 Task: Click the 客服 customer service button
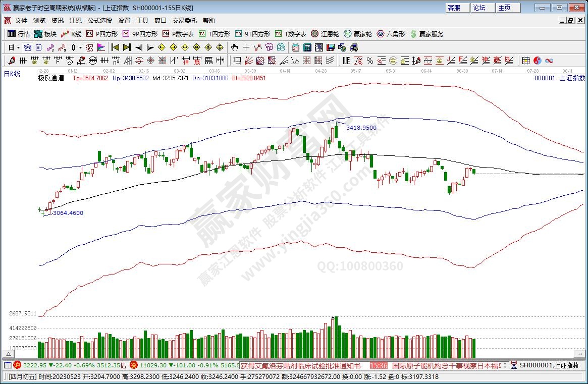tap(454, 8)
